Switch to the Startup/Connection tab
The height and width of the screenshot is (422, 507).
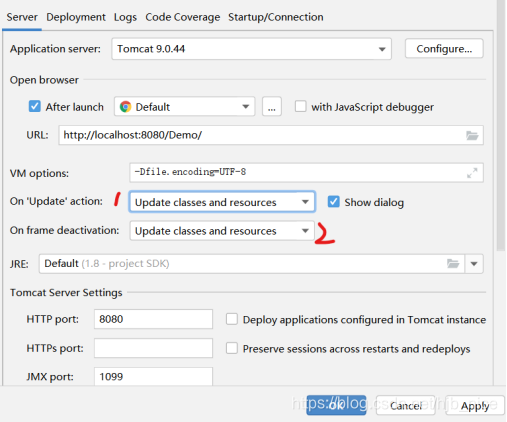pos(276,17)
